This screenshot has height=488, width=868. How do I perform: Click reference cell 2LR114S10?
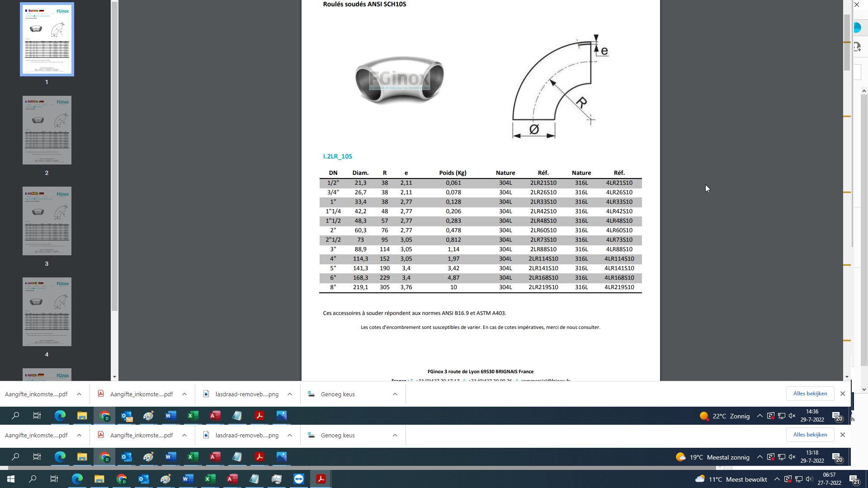[543, 259]
